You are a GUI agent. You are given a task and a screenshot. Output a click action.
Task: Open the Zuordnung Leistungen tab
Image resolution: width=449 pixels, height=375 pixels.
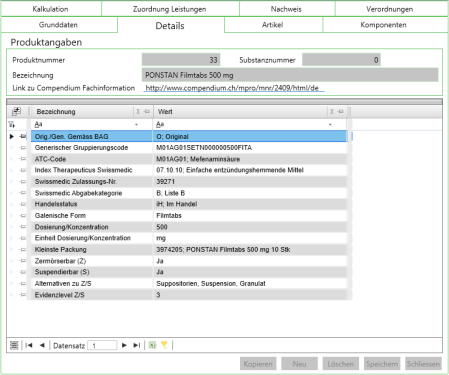(x=170, y=9)
